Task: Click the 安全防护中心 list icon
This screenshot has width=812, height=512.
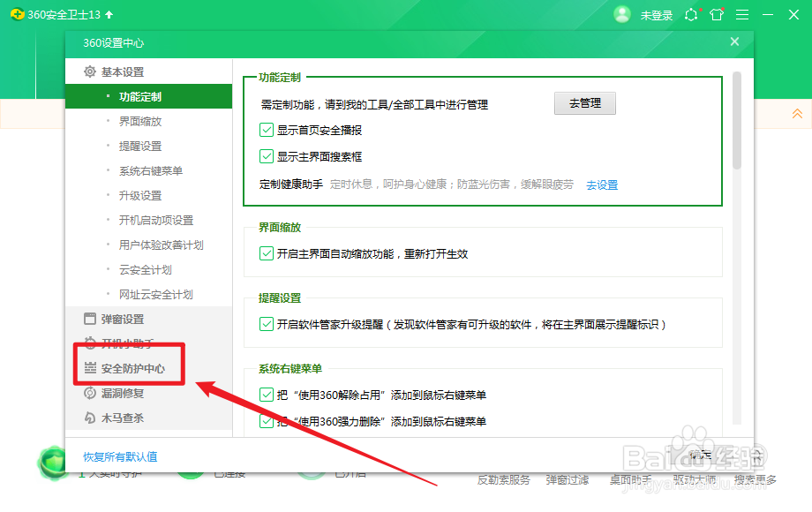Action: pyautogui.click(x=90, y=368)
